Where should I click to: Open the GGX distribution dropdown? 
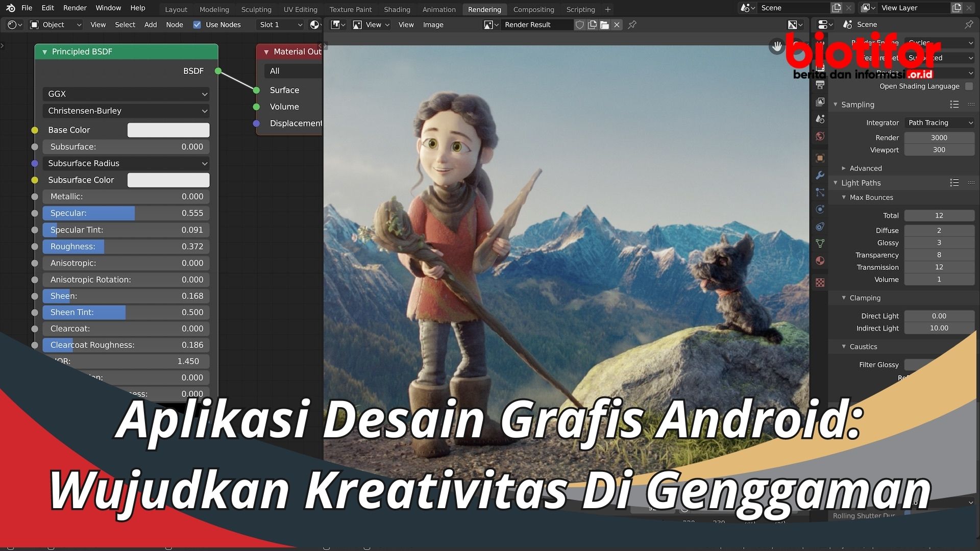[x=126, y=94]
